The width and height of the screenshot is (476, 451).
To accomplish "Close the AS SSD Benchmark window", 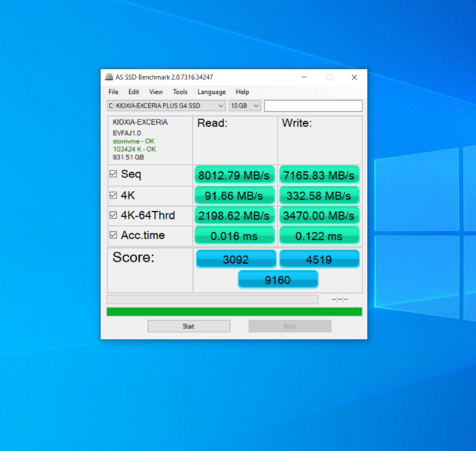I will coord(354,77).
